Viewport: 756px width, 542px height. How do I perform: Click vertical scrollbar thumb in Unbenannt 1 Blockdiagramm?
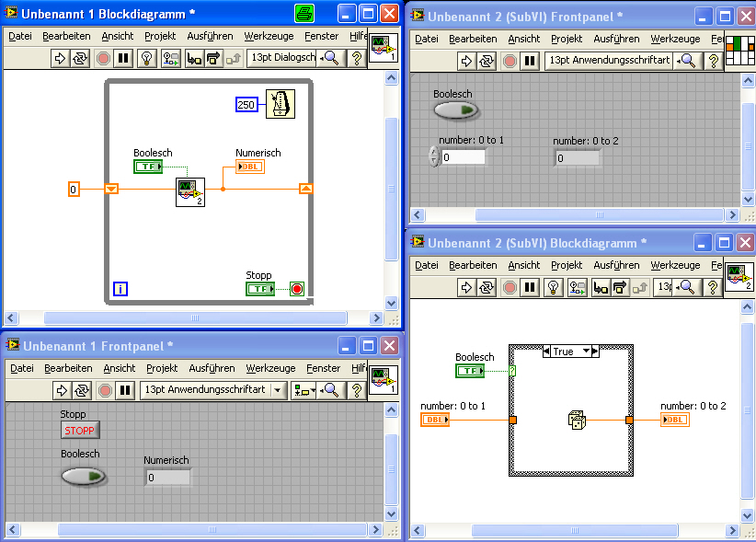click(392, 189)
